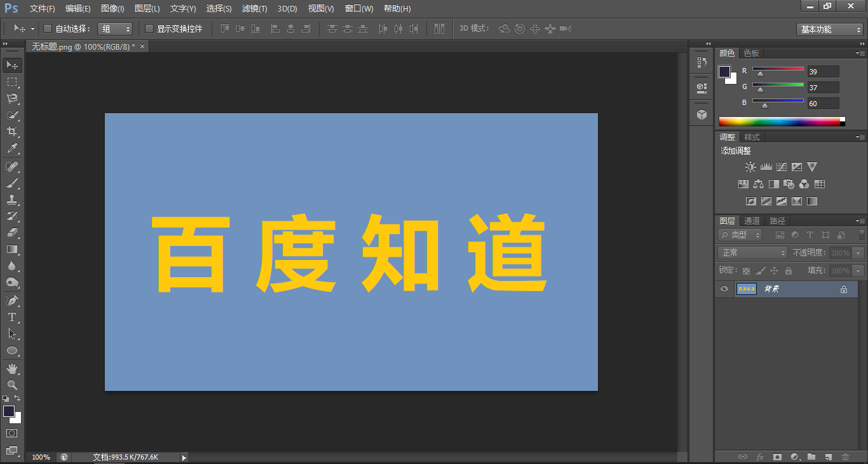Toggle pixel layer filter

pos(780,235)
